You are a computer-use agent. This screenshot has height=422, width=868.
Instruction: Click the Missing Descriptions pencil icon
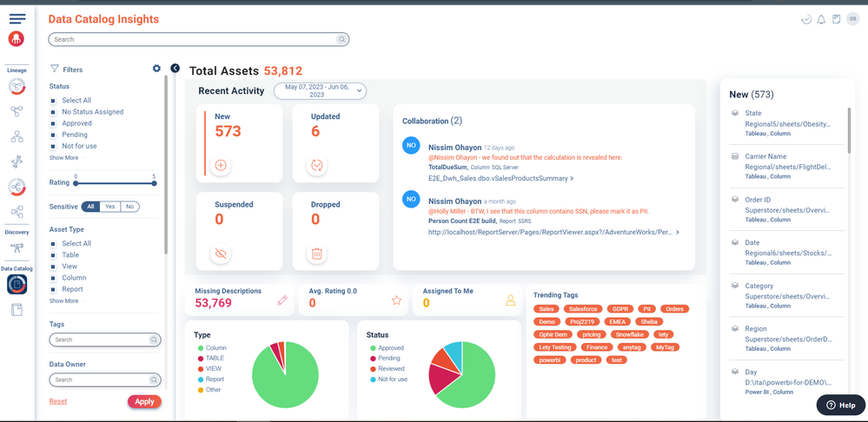tap(282, 300)
